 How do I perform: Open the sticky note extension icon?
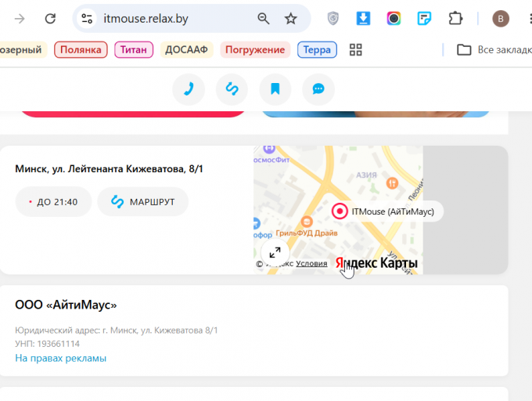click(424, 18)
